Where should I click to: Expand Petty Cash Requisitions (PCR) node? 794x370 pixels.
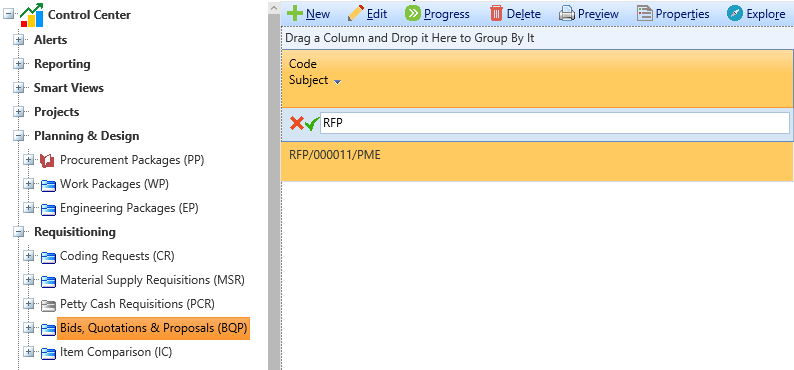29,304
